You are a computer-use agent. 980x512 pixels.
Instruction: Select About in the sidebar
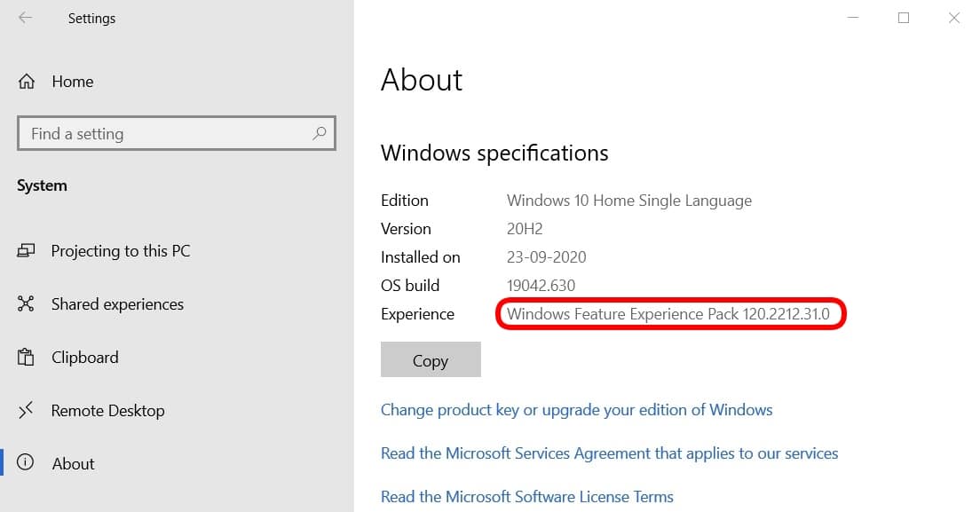point(73,463)
